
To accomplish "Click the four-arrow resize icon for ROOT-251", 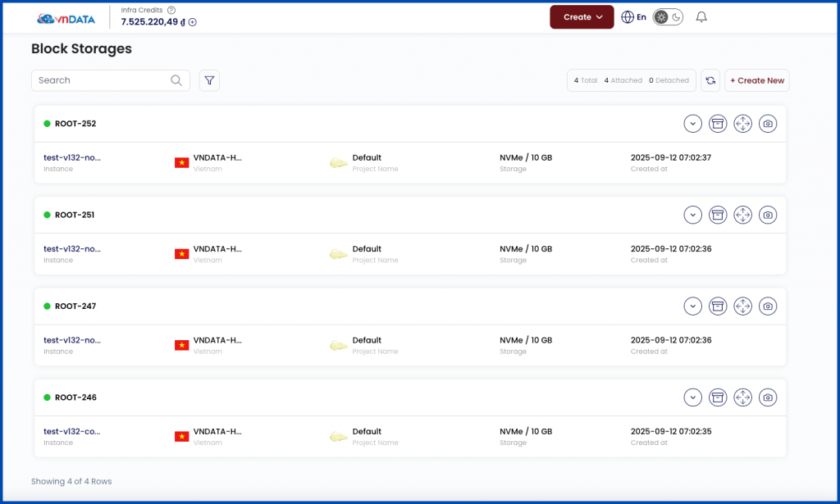I will 742,215.
